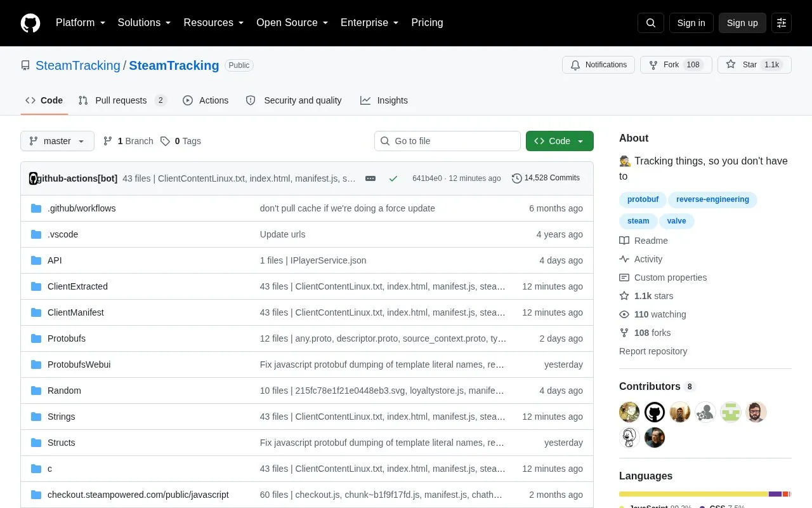Click the Go to file field
Viewport: 812px width, 508px height.
pos(447,141)
